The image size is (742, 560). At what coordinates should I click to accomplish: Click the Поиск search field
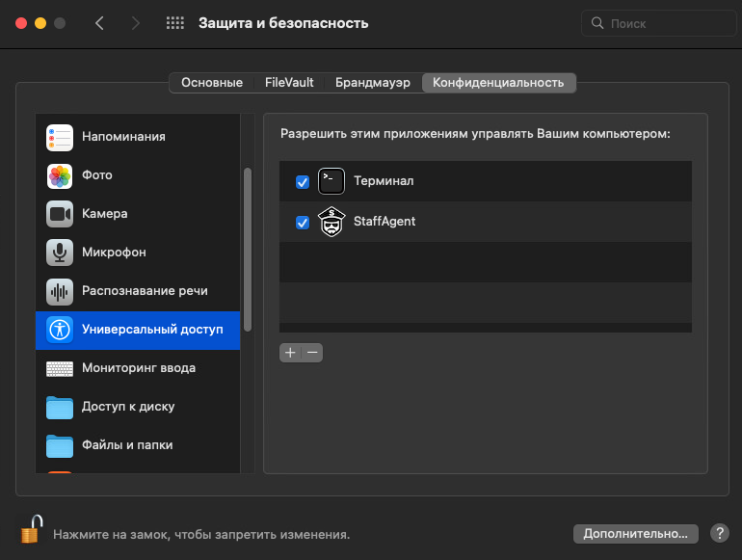pyautogui.click(x=660, y=23)
